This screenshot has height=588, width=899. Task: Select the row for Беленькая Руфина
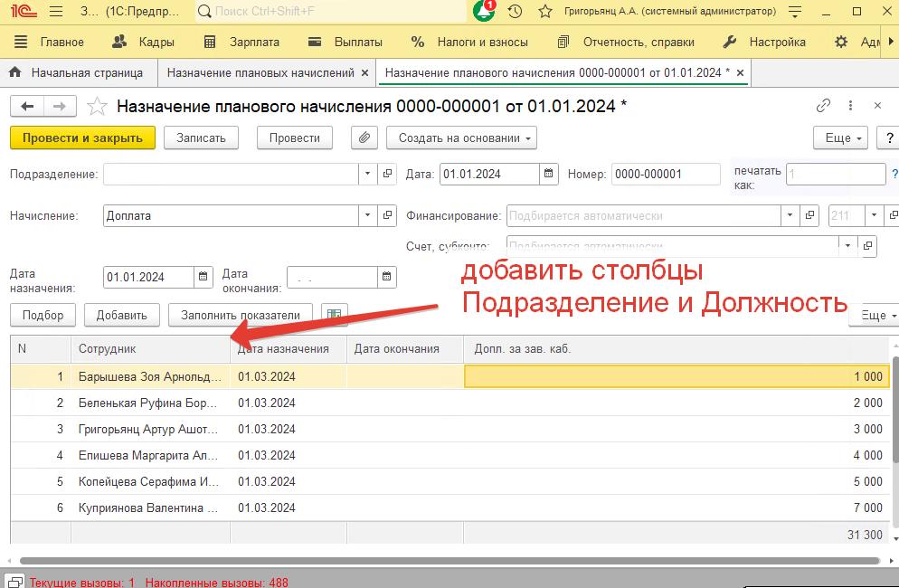[147, 403]
